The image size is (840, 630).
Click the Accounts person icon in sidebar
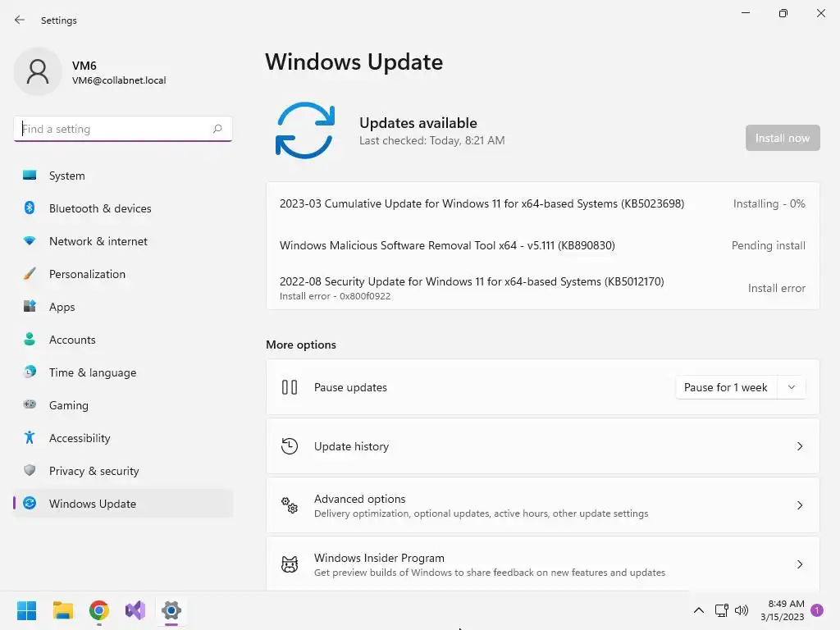click(x=30, y=339)
